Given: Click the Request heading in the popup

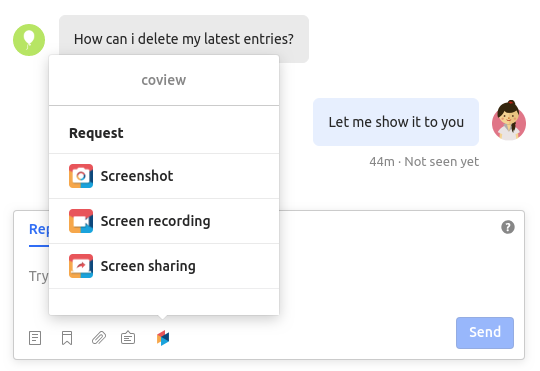Looking at the screenshot, I should coord(96,133).
